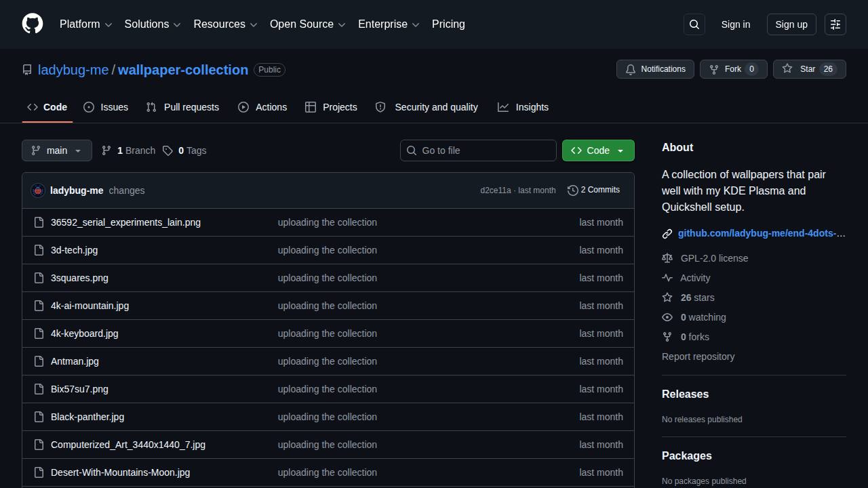Open the header menu icon beside Sign up
868x488 pixels.
click(835, 24)
